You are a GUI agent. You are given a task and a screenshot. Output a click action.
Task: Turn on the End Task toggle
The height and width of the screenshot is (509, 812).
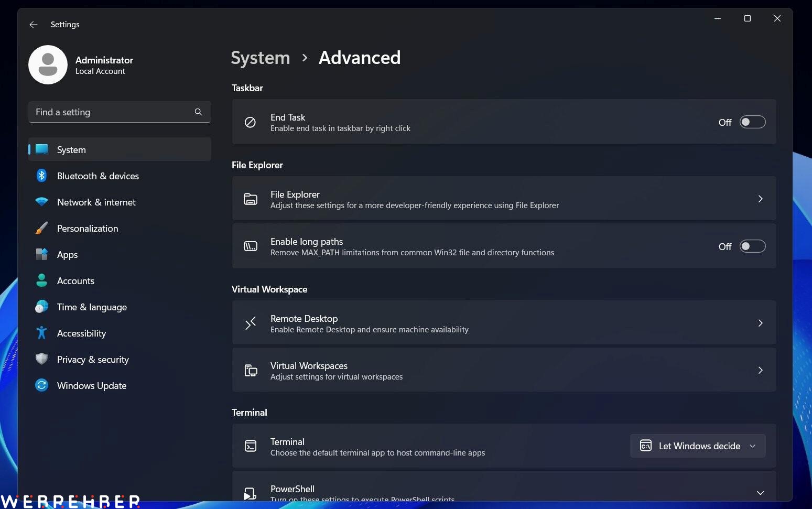click(x=752, y=122)
